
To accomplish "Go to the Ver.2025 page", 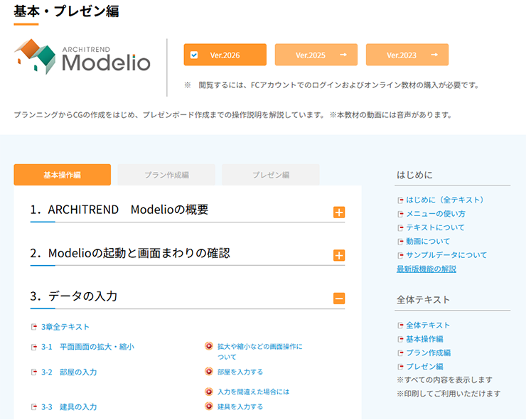I will pyautogui.click(x=316, y=55).
